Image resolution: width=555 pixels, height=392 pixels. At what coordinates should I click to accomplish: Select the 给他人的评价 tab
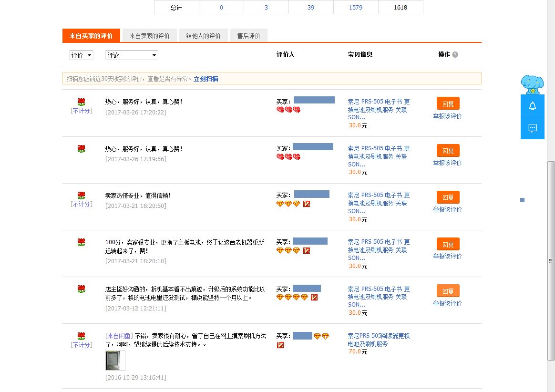tap(203, 36)
